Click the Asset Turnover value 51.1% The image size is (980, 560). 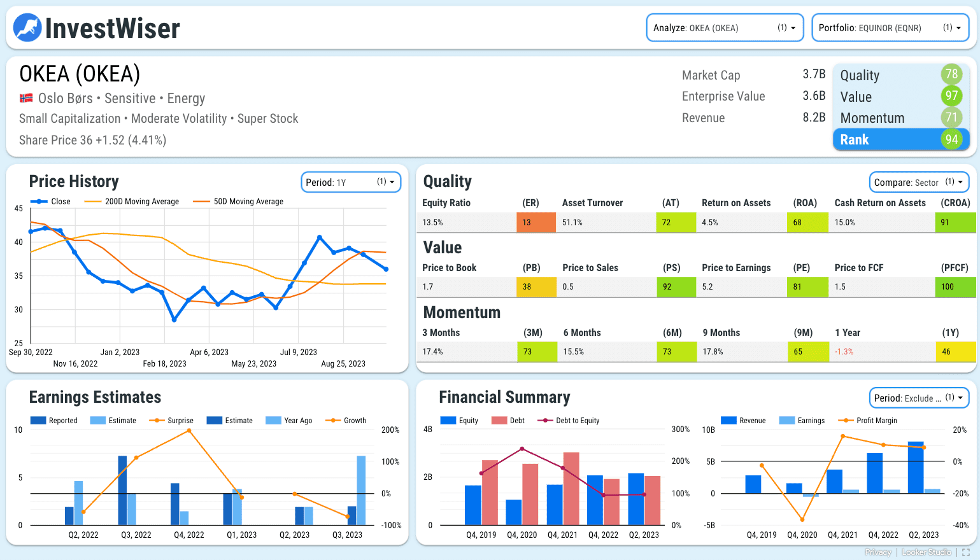(x=572, y=223)
